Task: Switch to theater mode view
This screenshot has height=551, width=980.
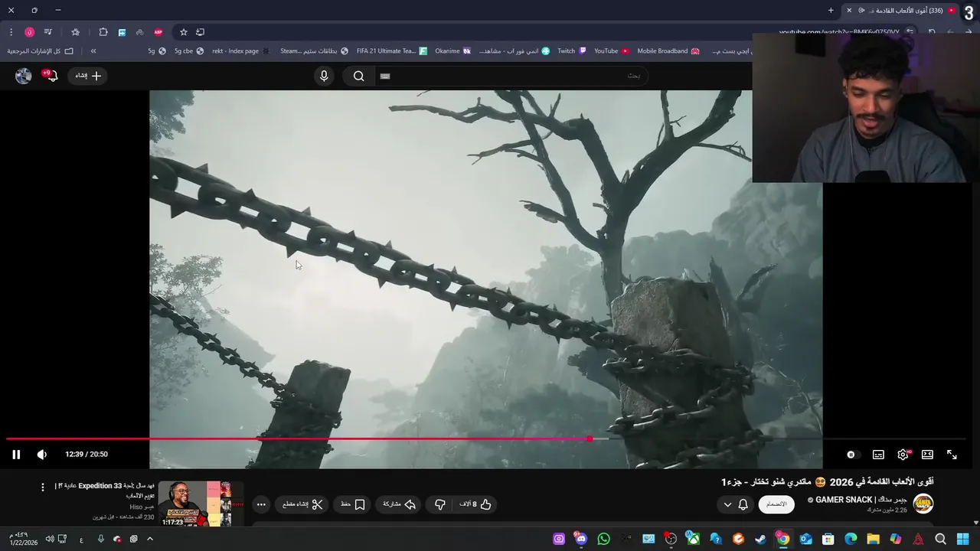Action: 927,455
